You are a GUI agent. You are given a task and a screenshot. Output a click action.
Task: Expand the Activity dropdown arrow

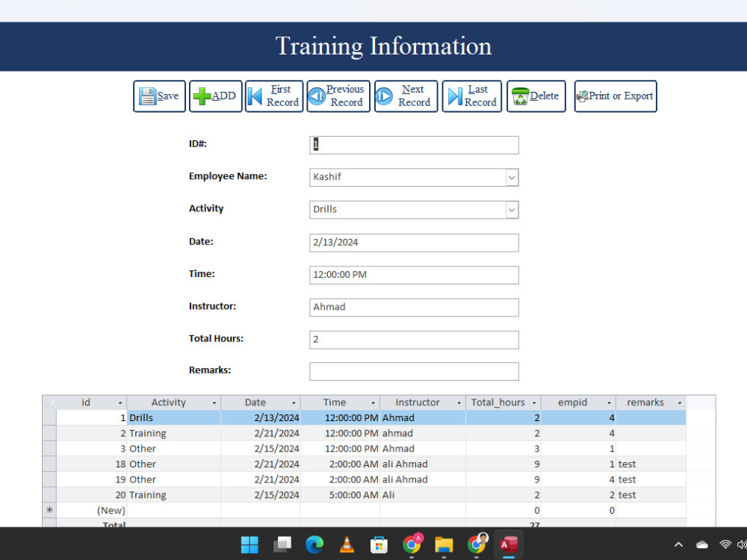tap(512, 210)
